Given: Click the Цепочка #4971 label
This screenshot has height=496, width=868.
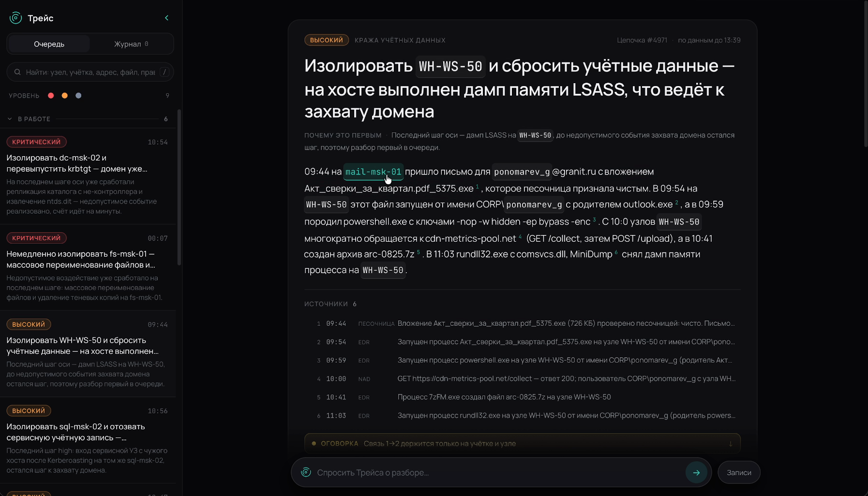Looking at the screenshot, I should [642, 40].
